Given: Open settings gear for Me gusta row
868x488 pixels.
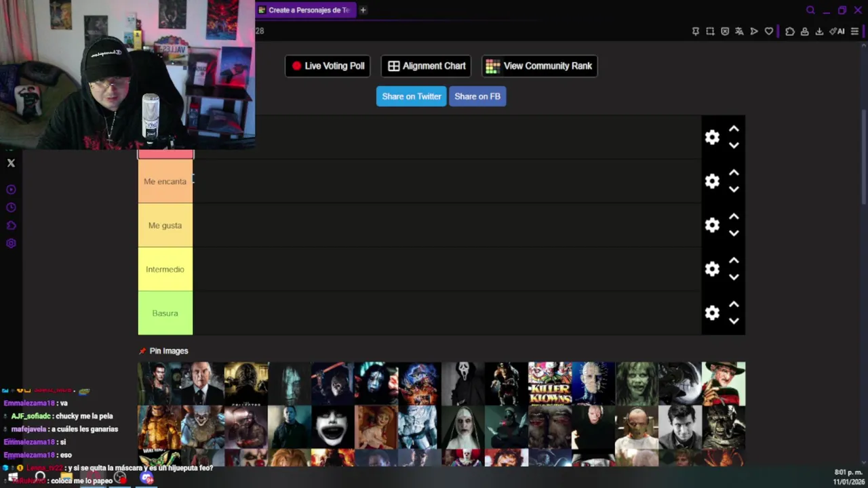Looking at the screenshot, I should 712,225.
